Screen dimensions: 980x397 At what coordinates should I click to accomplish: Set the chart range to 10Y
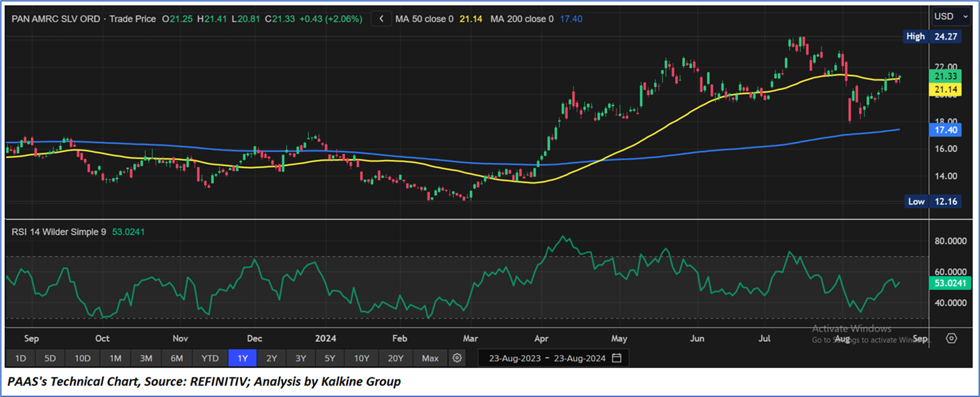coord(362,358)
